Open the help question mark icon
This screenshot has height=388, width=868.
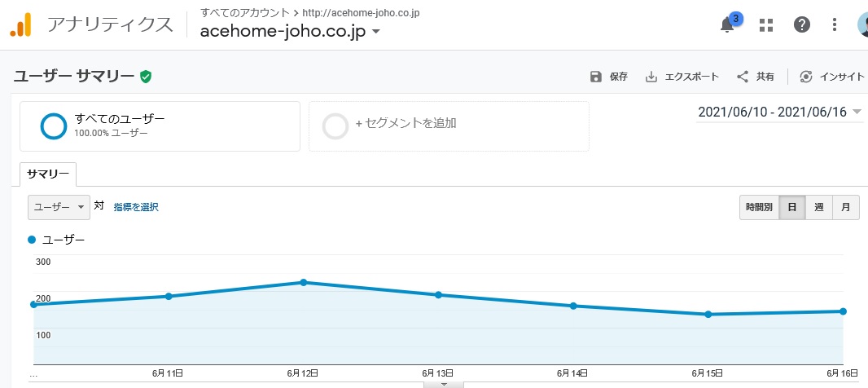click(x=801, y=24)
